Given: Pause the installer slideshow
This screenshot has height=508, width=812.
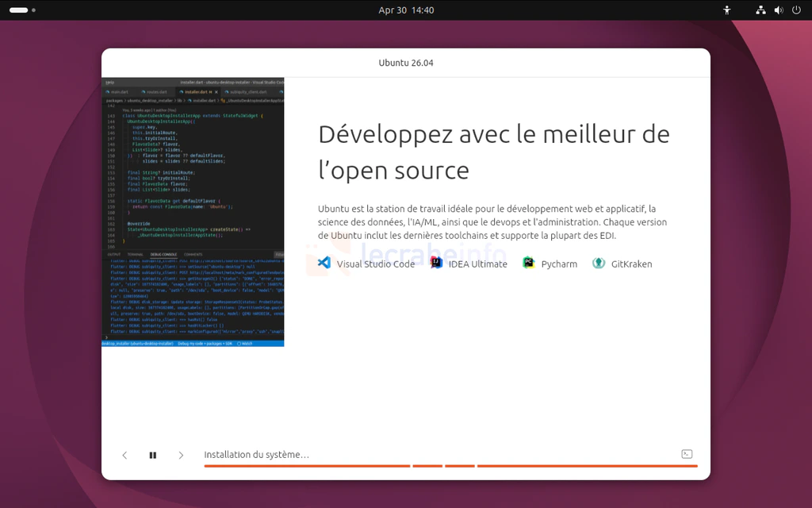Looking at the screenshot, I should [153, 455].
